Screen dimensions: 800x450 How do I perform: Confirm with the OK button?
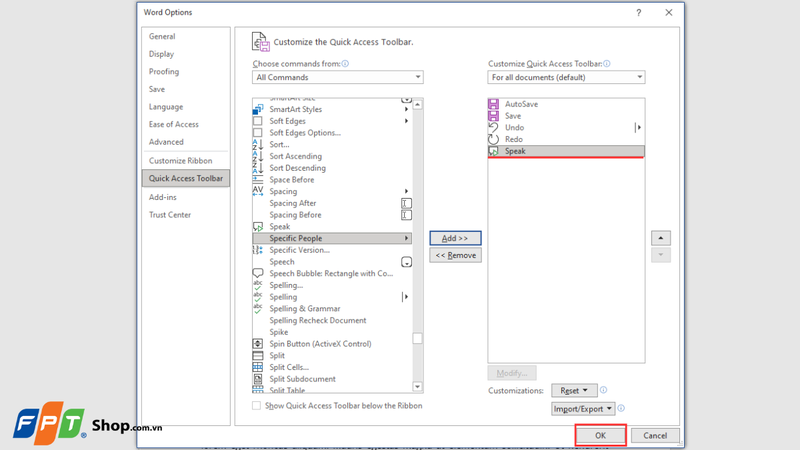coord(601,435)
